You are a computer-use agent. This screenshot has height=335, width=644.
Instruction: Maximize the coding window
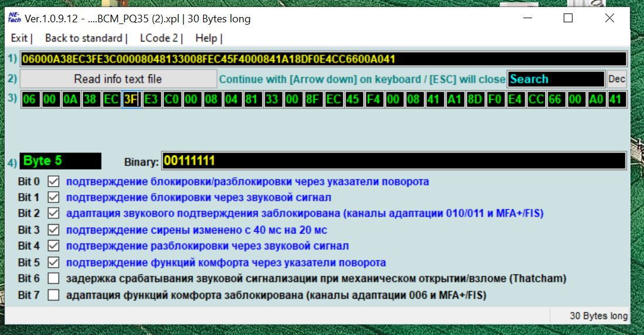pyautogui.click(x=568, y=18)
